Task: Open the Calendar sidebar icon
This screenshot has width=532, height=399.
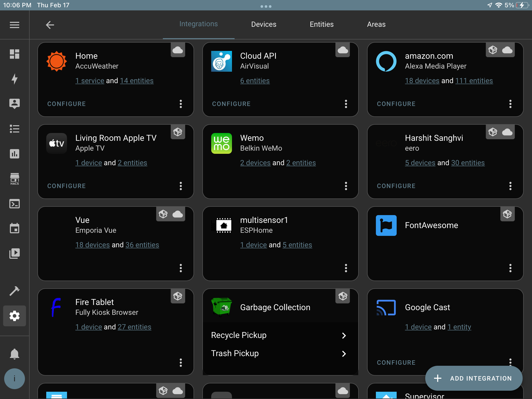Action: tap(15, 228)
